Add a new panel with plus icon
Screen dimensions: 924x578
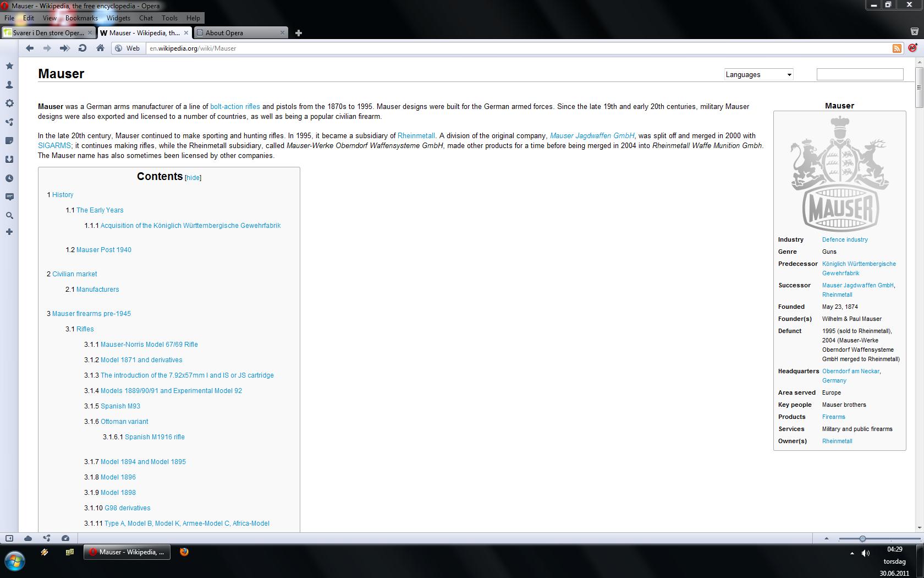[x=9, y=232]
